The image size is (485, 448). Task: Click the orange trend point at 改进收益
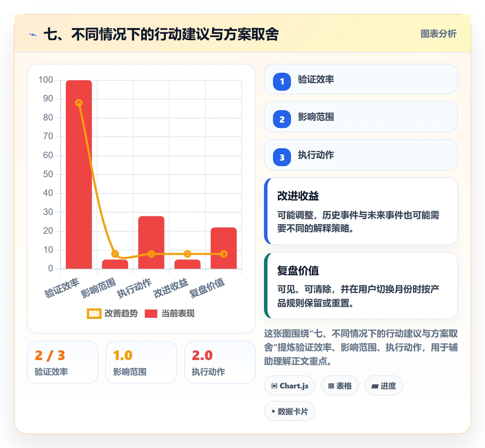pyautogui.click(x=187, y=254)
